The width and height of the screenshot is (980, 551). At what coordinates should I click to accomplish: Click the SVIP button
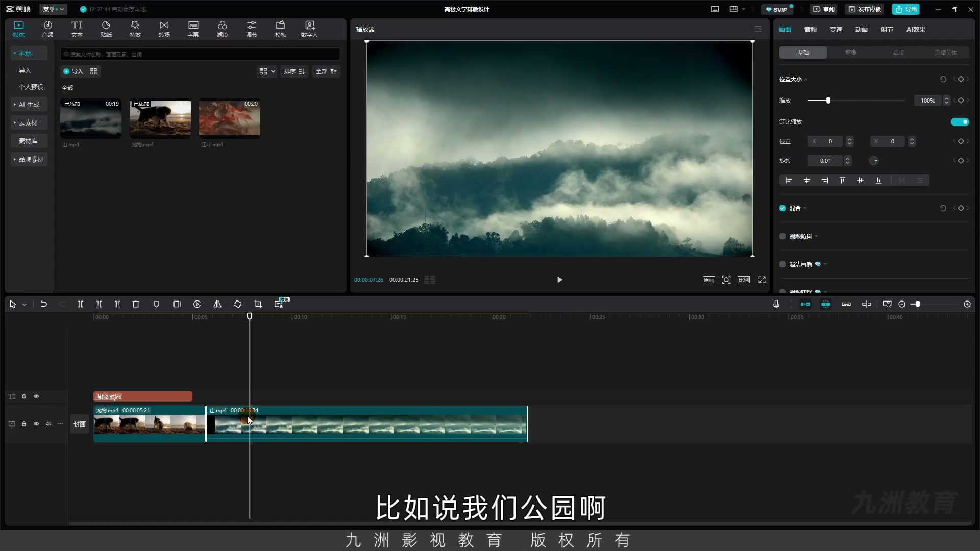pyautogui.click(x=777, y=9)
